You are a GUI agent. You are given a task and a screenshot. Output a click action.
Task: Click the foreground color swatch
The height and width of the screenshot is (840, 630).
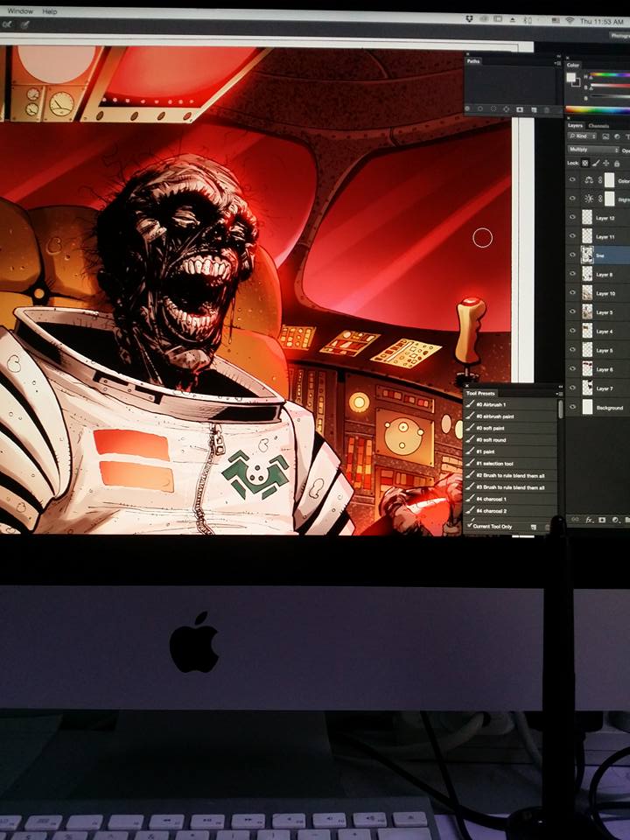tap(571, 78)
